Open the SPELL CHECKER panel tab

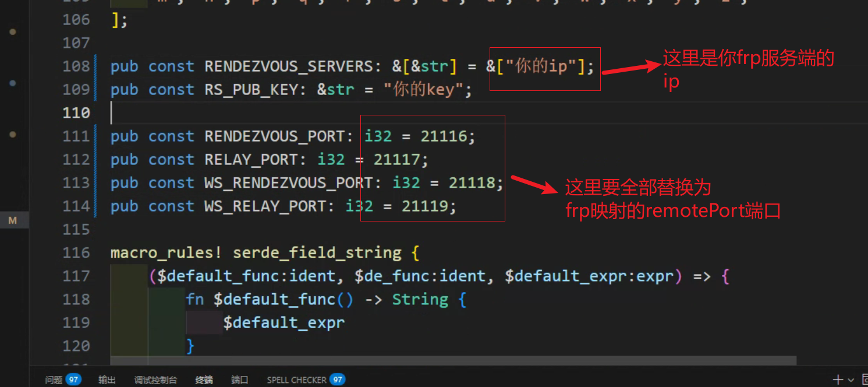click(296, 380)
